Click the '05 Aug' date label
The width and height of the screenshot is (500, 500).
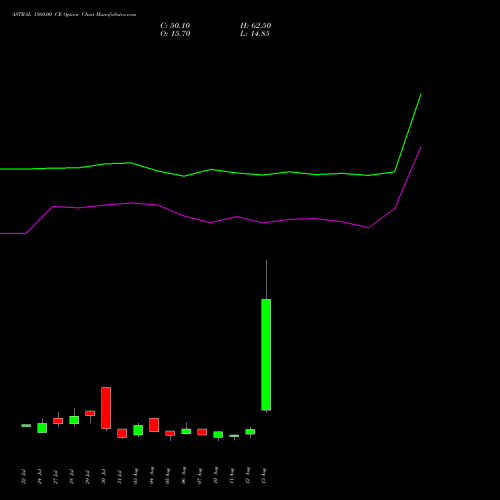point(168,476)
